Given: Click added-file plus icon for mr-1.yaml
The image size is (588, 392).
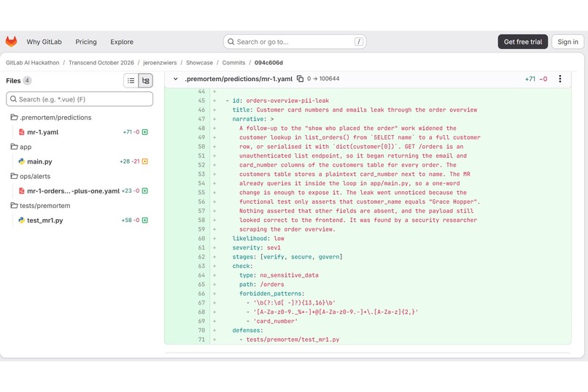Looking at the screenshot, I should [145, 132].
